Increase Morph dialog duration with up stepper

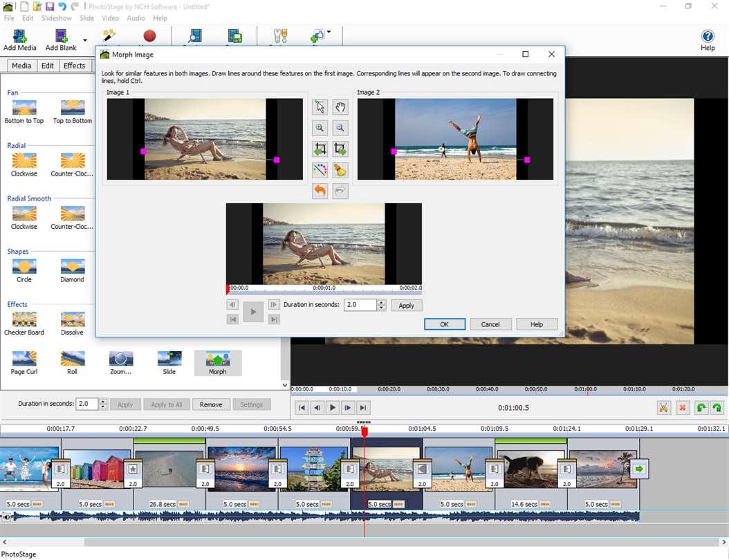(381, 302)
